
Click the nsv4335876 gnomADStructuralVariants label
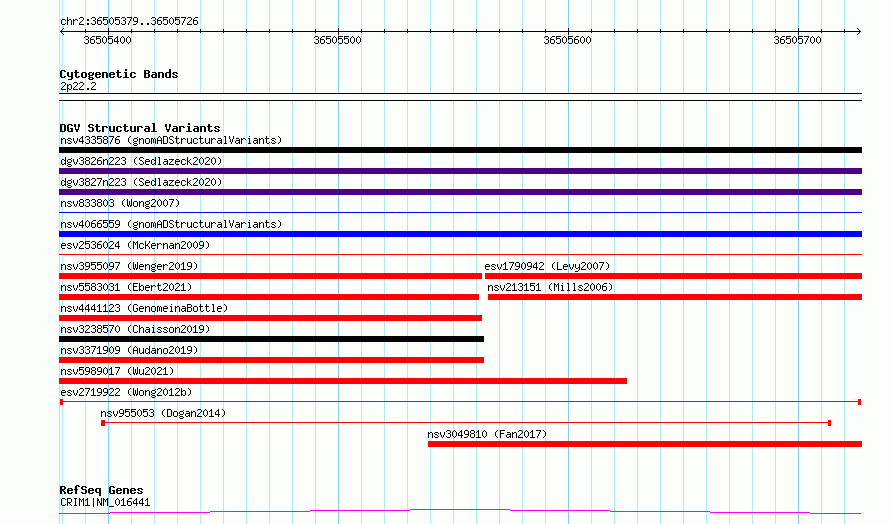[171, 140]
